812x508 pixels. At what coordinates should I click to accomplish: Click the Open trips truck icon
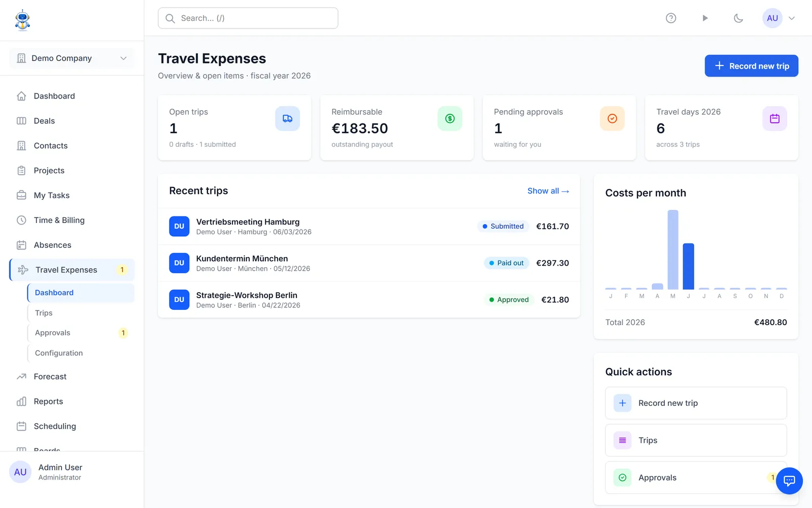pyautogui.click(x=287, y=119)
